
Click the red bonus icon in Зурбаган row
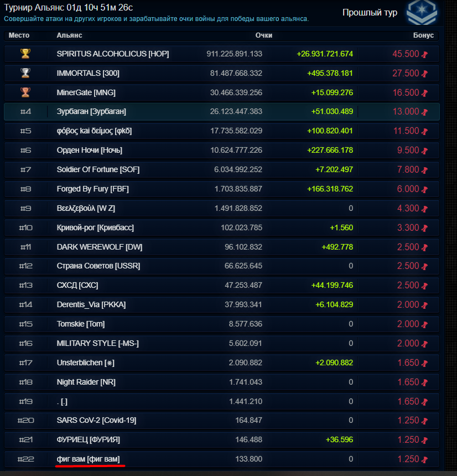[x=424, y=112]
